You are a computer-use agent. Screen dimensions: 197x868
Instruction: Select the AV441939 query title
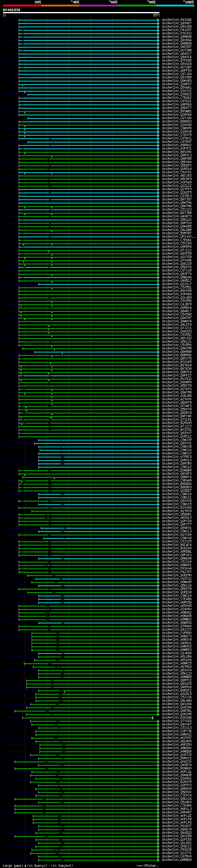coord(11,10)
